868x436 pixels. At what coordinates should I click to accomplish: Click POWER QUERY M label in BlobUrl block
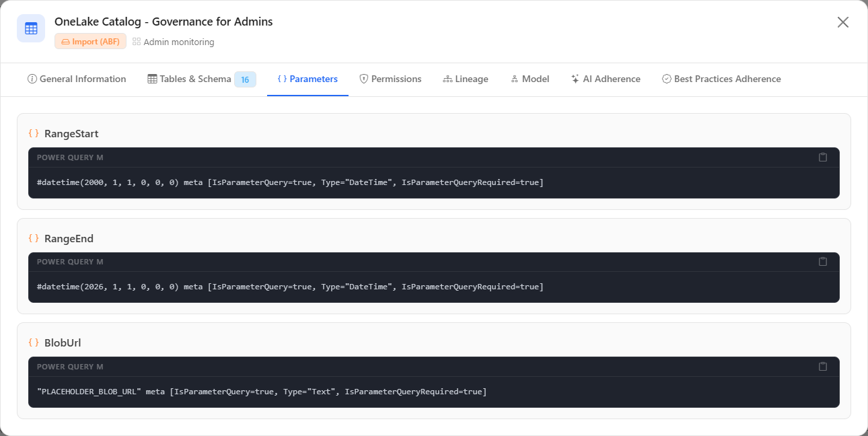coord(70,367)
